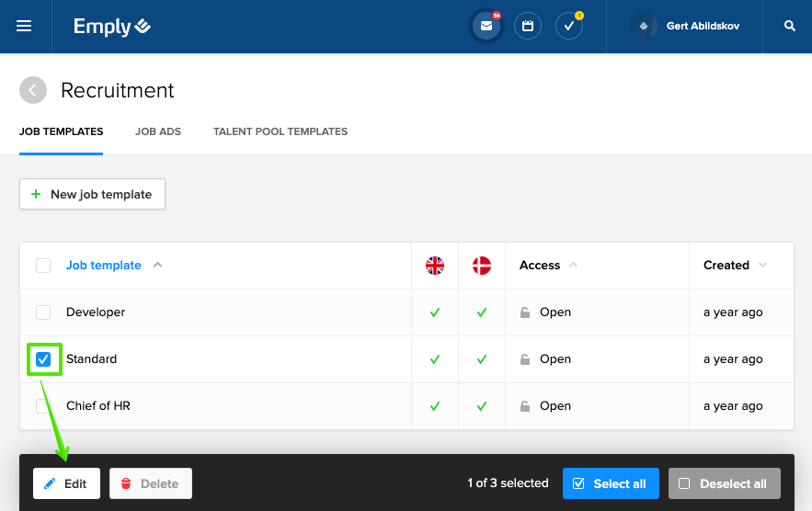This screenshot has width=812, height=511.
Task: Switch to the Job Ads tab
Action: [158, 131]
